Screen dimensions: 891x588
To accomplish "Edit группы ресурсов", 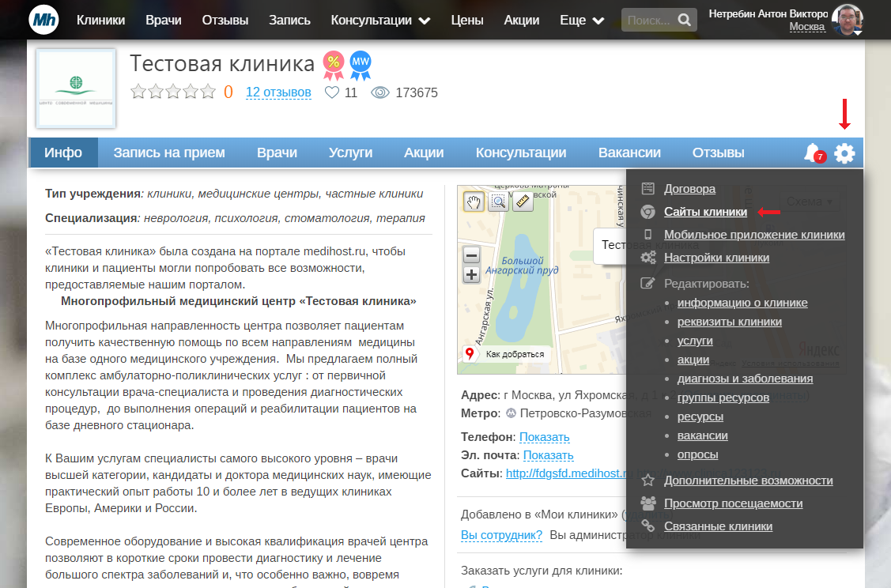I will pyautogui.click(x=723, y=398).
